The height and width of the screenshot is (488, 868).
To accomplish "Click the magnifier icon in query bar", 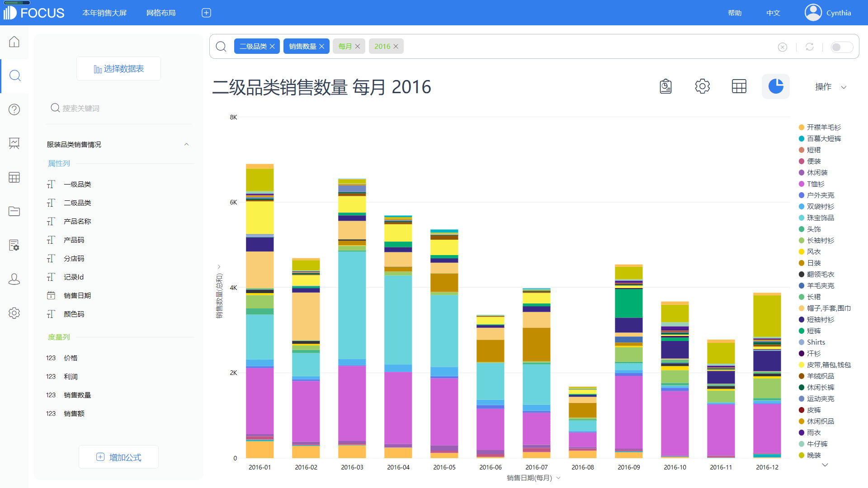I will (x=221, y=47).
